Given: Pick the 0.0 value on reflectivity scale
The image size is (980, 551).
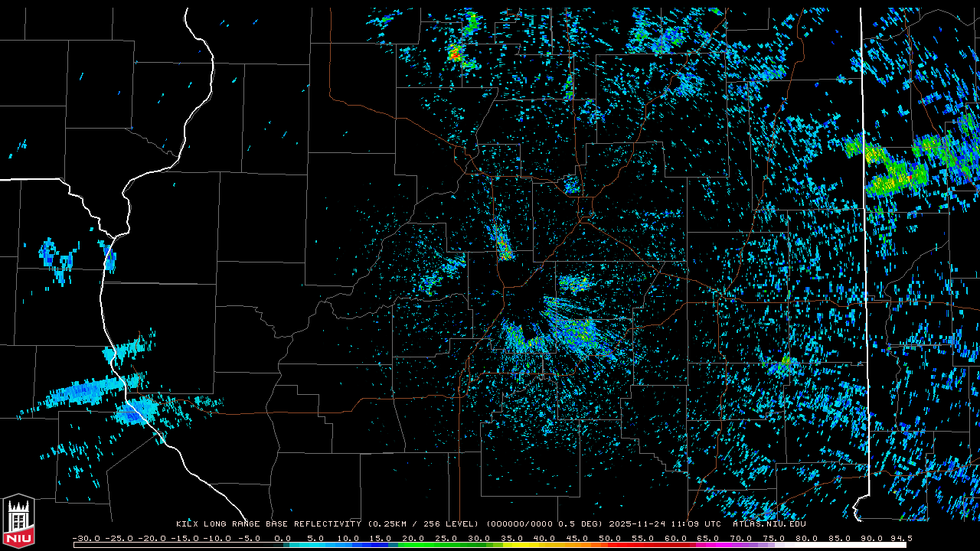Looking at the screenshot, I should pos(283,538).
